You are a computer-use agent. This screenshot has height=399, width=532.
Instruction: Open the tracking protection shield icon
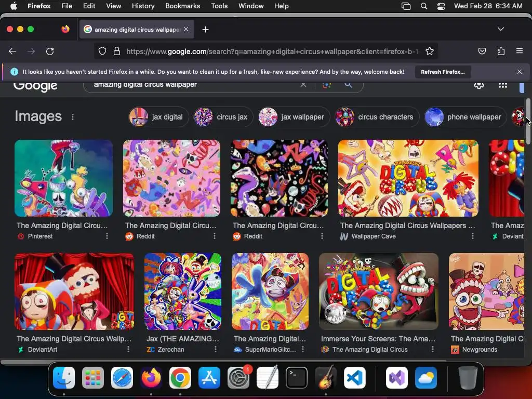point(102,51)
